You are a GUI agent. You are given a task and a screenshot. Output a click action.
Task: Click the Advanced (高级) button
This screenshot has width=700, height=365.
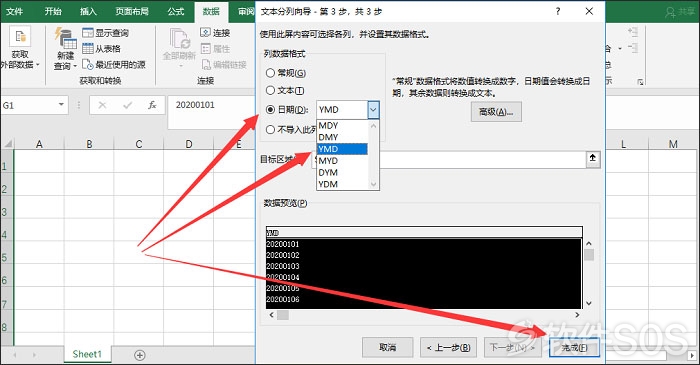click(496, 112)
